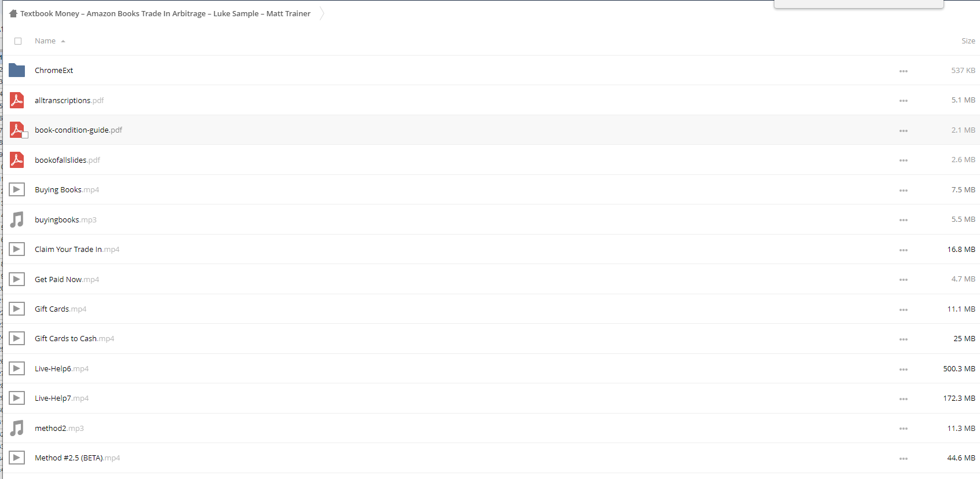980x479 pixels.
Task: Click the 44.6 MB size value
Action: [x=961, y=458]
